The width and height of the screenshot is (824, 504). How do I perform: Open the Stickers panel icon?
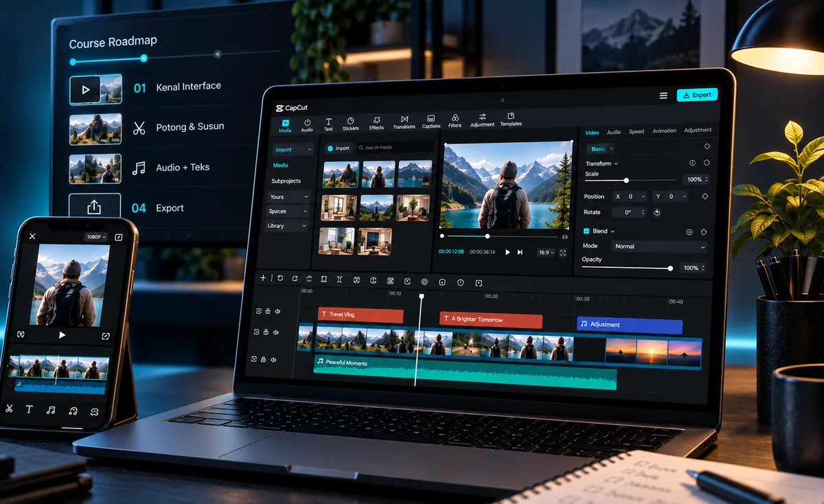pyautogui.click(x=350, y=124)
